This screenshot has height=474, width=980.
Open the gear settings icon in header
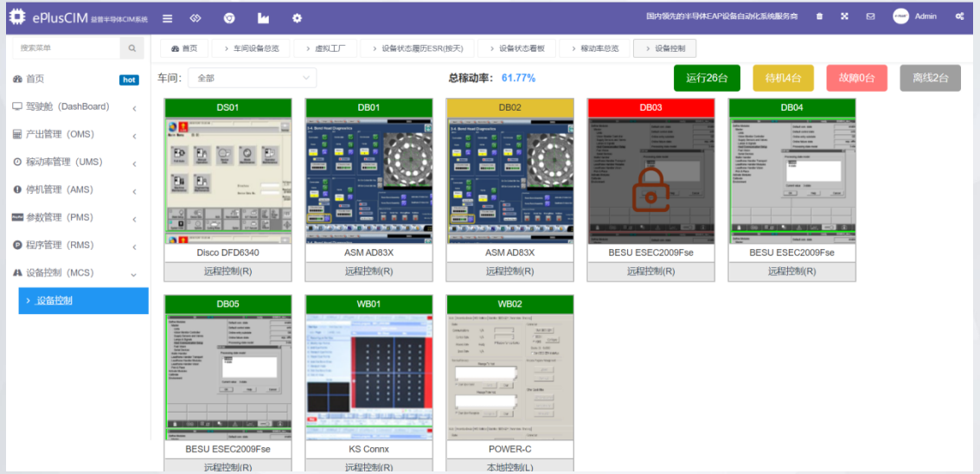tap(297, 17)
